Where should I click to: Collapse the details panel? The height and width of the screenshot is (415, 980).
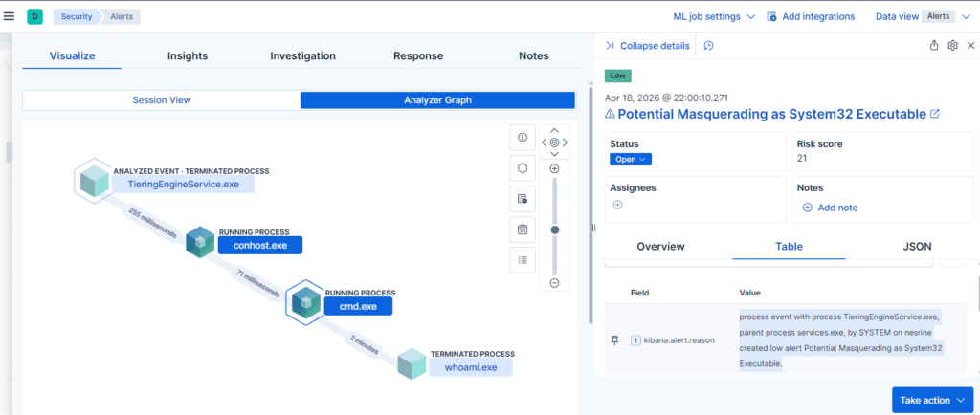(648, 46)
